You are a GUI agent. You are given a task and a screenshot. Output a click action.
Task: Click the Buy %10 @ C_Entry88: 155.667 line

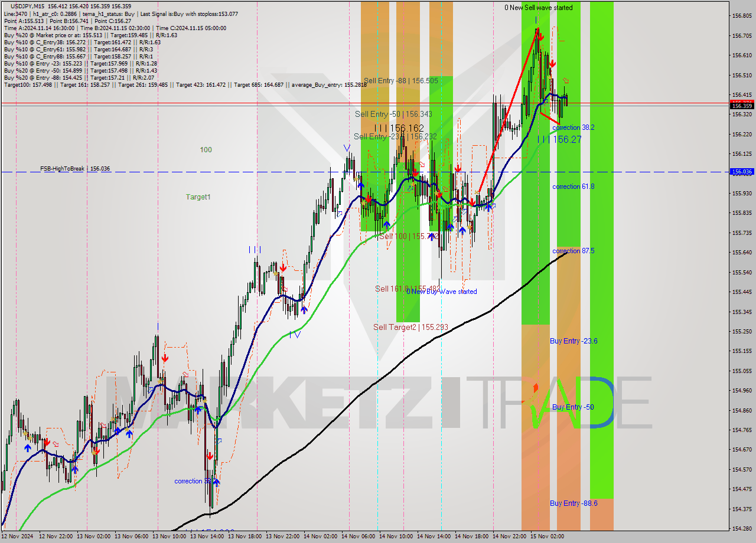coord(79,56)
